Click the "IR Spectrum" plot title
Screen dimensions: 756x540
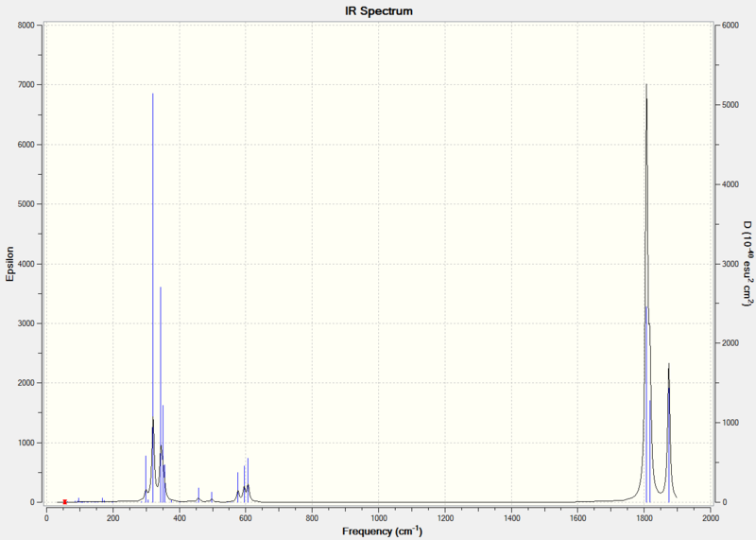pyautogui.click(x=379, y=11)
